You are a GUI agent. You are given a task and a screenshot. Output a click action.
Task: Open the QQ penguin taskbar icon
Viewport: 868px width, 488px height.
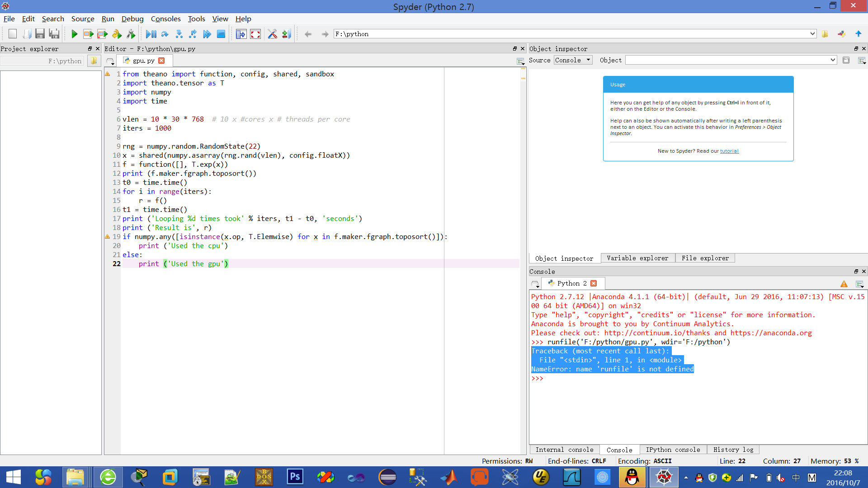[632, 477]
